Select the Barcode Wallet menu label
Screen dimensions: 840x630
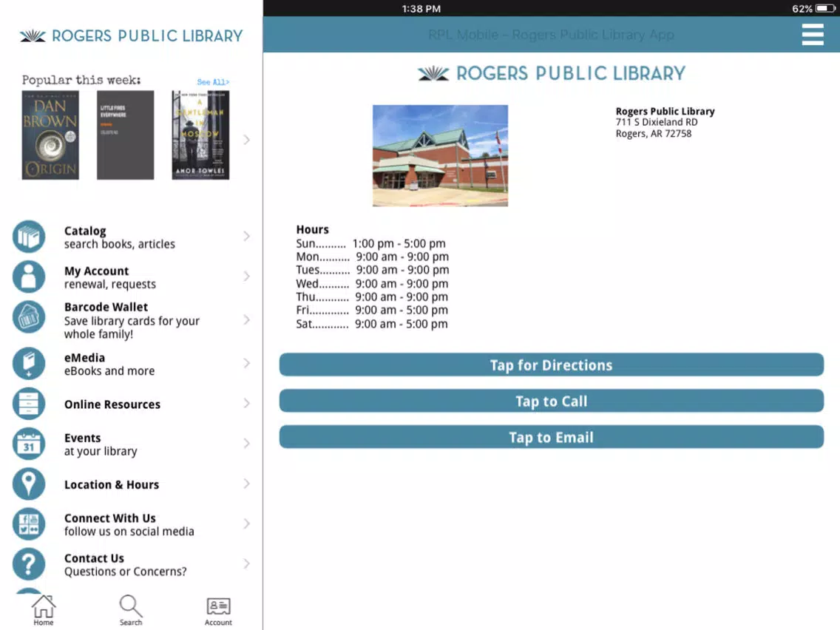[106, 307]
